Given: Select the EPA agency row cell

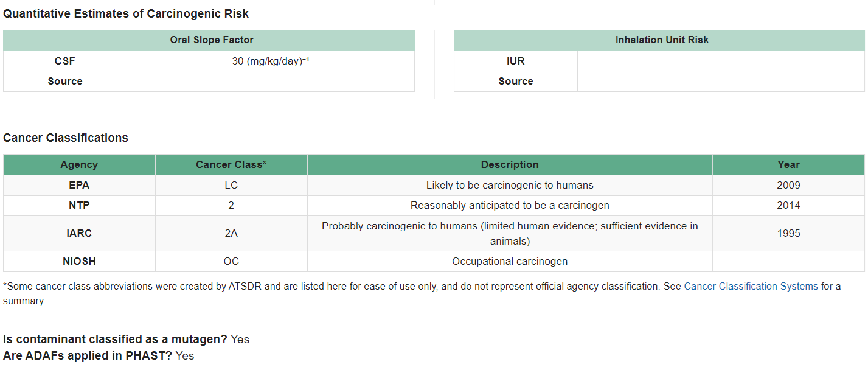Looking at the screenshot, I should [x=79, y=185].
